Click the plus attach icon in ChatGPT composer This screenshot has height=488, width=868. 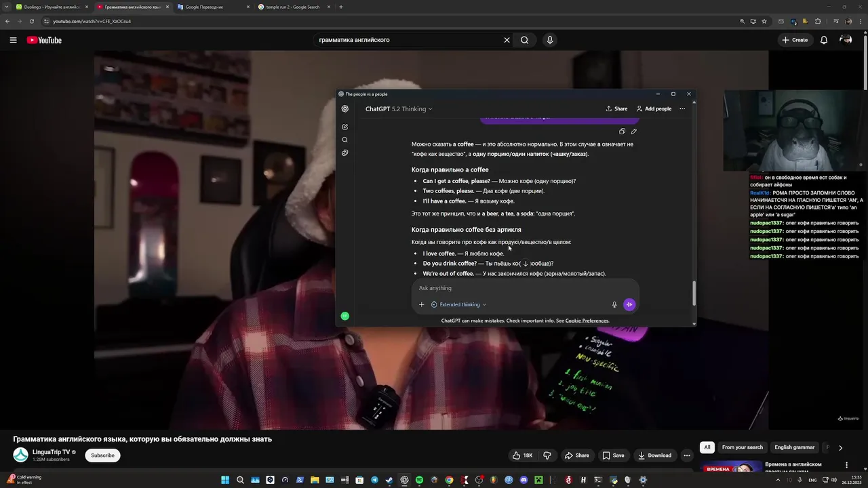point(421,304)
